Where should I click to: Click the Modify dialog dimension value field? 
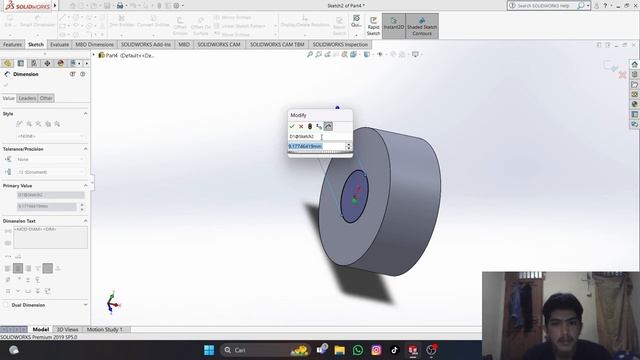(316, 146)
